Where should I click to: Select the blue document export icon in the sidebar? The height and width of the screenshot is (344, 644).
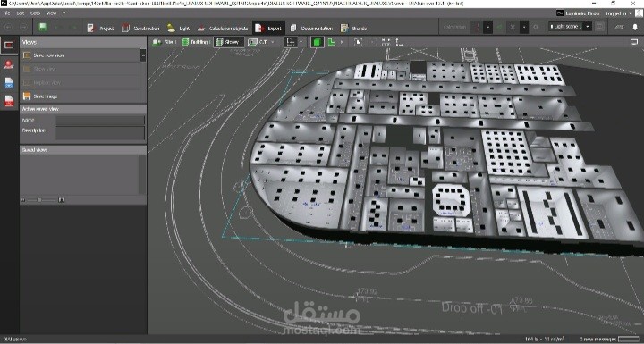click(x=9, y=83)
